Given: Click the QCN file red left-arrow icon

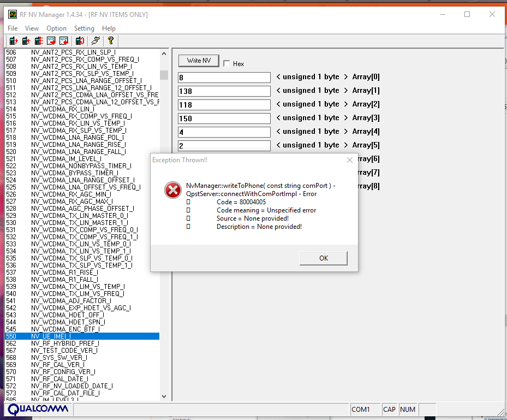Looking at the screenshot, I should (64, 40).
